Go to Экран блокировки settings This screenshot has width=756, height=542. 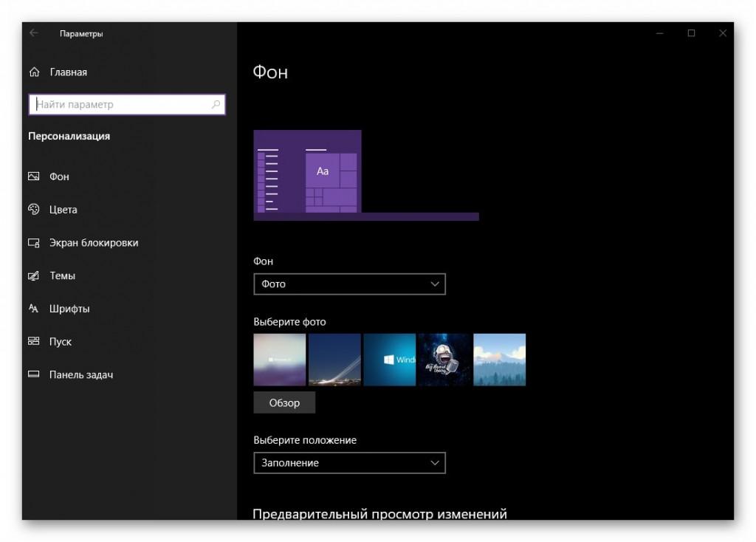94,243
